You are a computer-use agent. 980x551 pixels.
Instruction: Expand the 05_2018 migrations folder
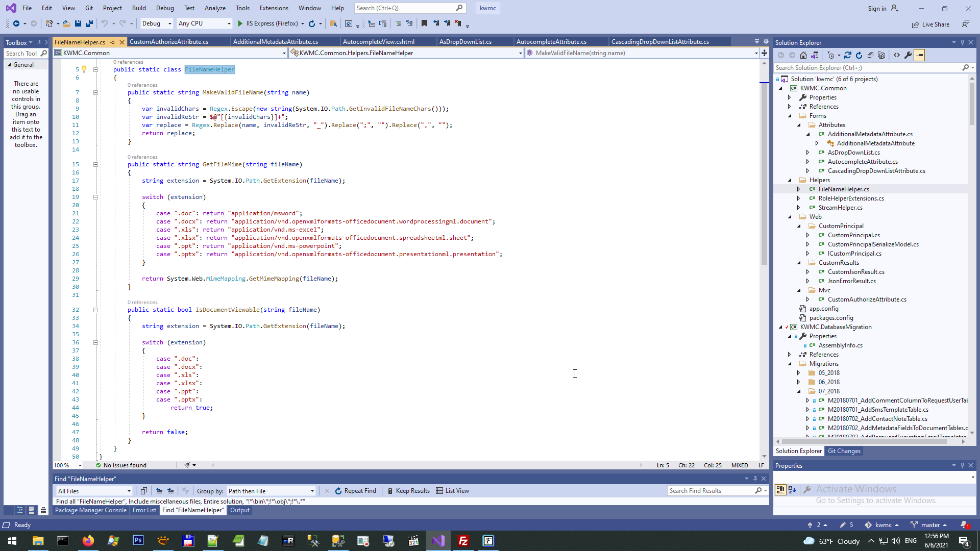pyautogui.click(x=799, y=373)
